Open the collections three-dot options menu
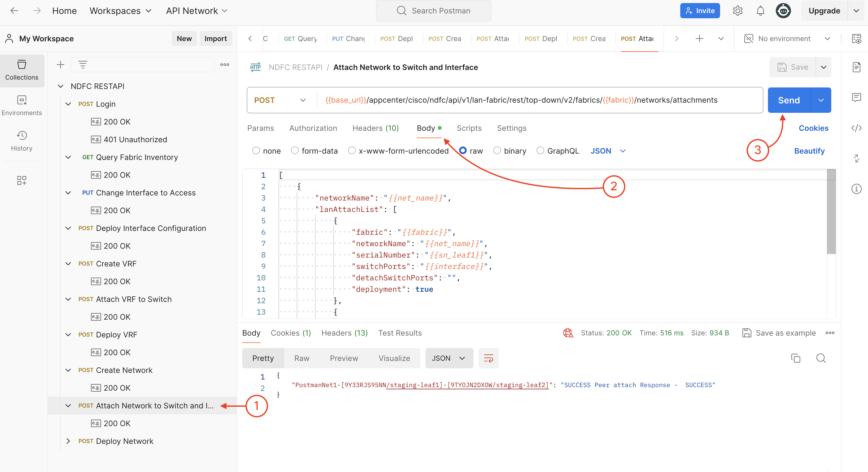Viewport: 868px width, 472px height. pos(225,65)
